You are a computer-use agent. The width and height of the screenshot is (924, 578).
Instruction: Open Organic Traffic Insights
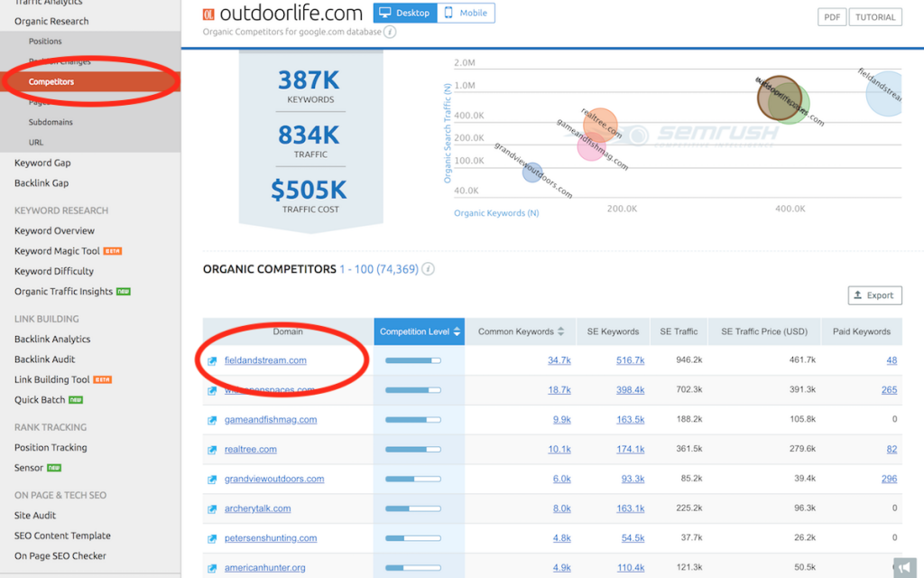[63, 292]
